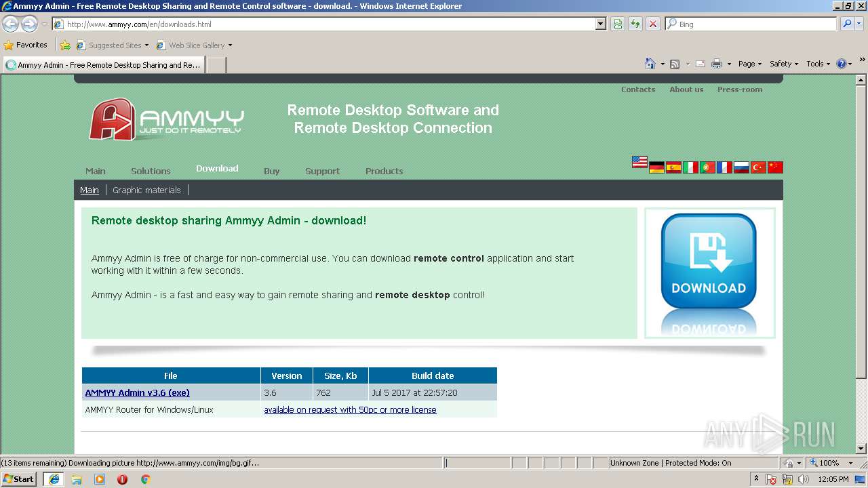Click the Bing search box
The image size is (868, 488).
pos(751,24)
